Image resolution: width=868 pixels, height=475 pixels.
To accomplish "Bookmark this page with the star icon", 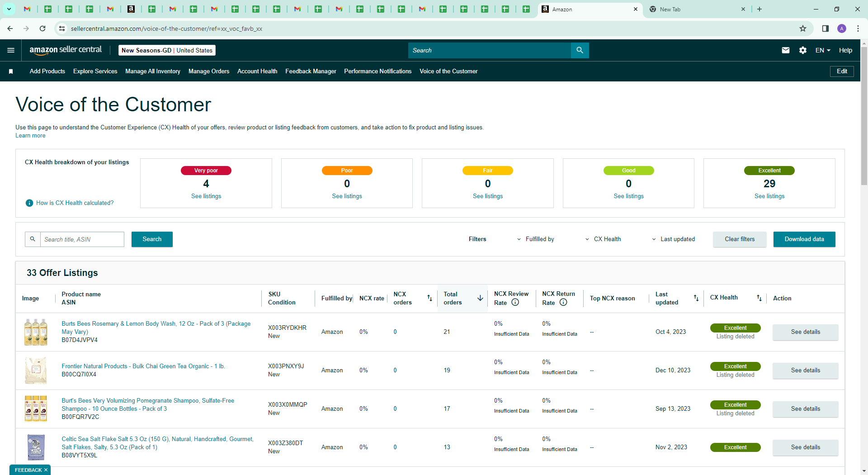I will [803, 28].
